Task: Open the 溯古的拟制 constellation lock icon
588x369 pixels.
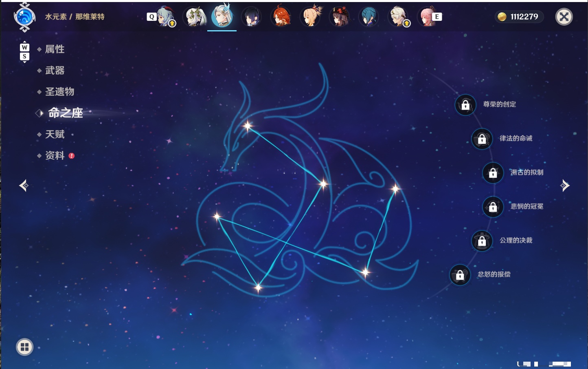Action: coord(493,173)
